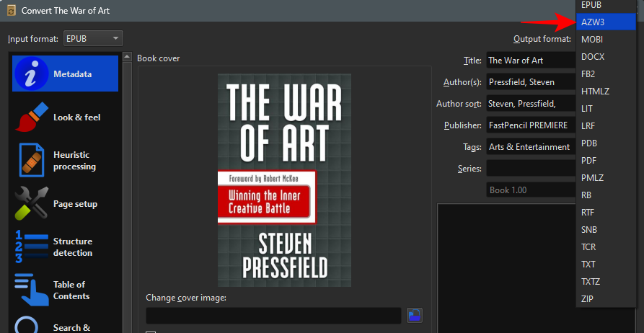Image resolution: width=644 pixels, height=333 pixels.
Task: Click the Title field showing The War of Art
Action: coord(530,61)
